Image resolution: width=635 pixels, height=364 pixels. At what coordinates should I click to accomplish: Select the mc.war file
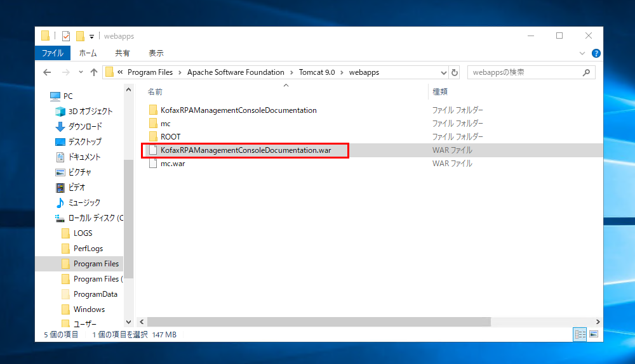(173, 164)
